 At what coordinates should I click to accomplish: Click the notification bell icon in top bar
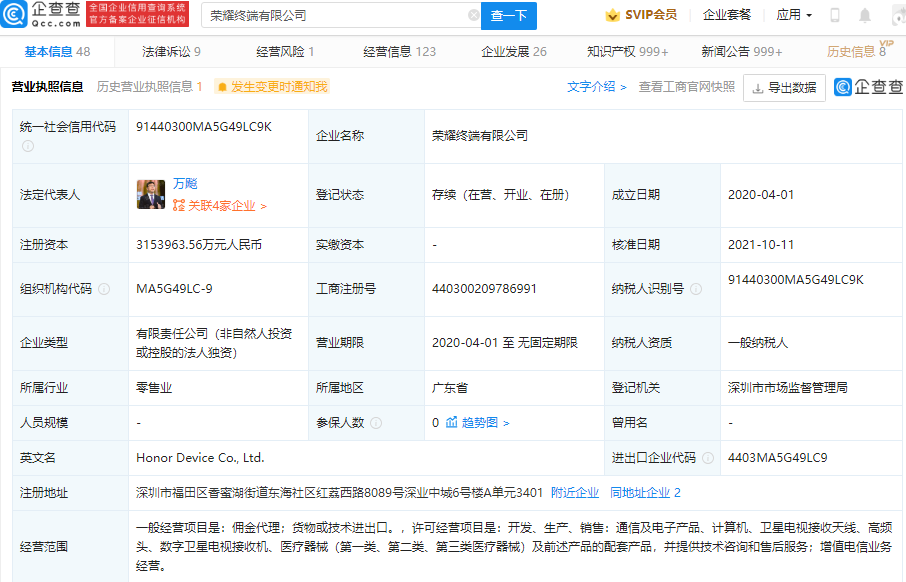pos(866,16)
